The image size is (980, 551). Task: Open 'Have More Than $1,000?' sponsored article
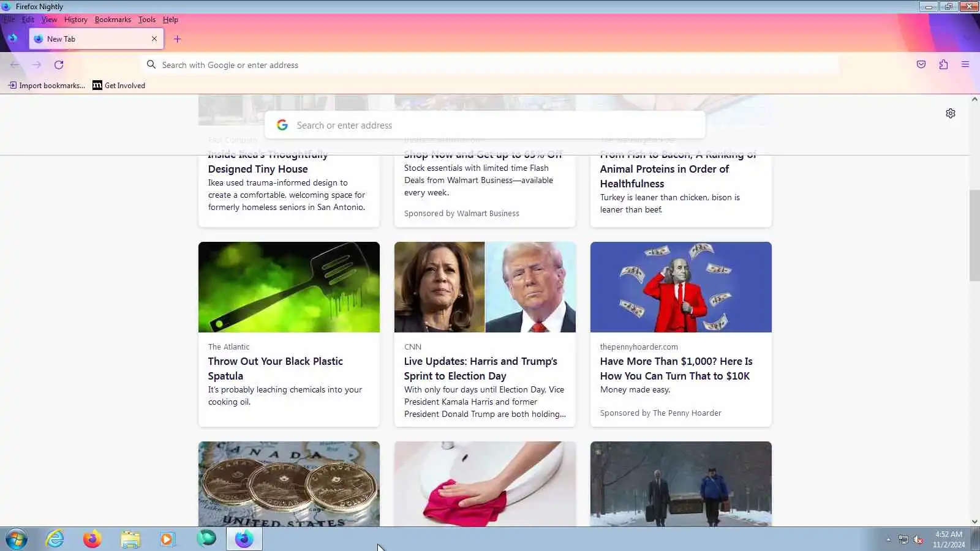676,369
